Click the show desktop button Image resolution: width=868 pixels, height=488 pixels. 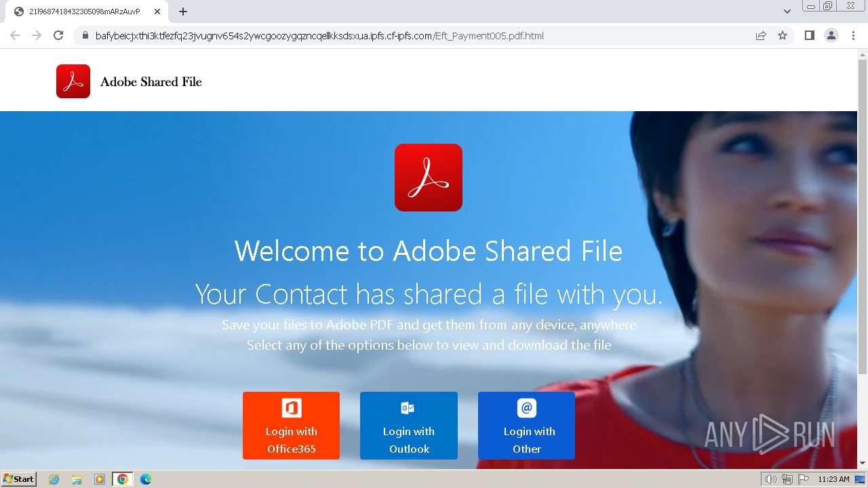pos(861,479)
